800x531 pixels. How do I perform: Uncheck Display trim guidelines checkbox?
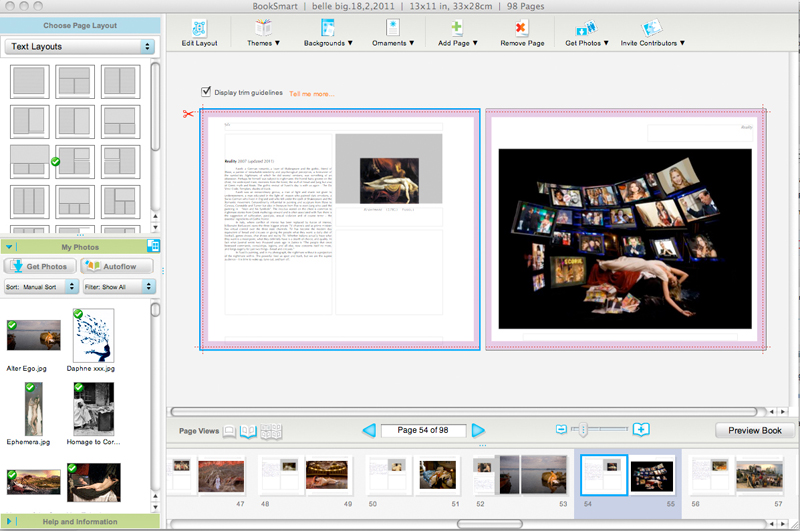click(x=207, y=92)
